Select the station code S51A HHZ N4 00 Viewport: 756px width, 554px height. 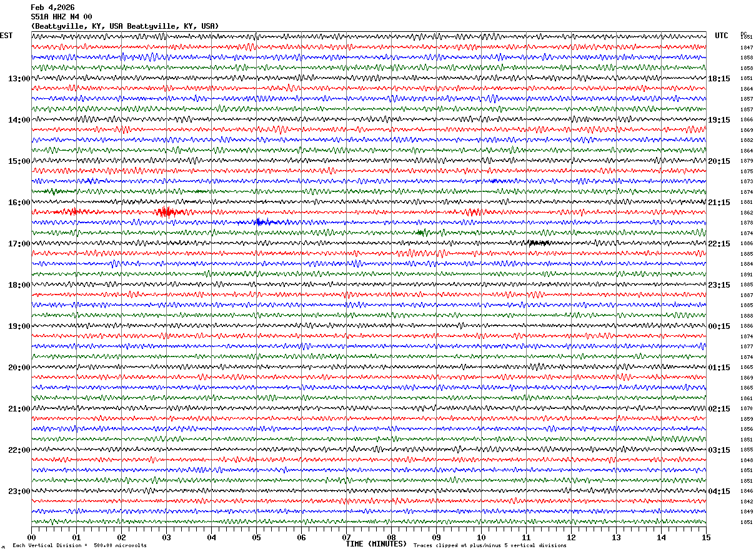(61, 17)
